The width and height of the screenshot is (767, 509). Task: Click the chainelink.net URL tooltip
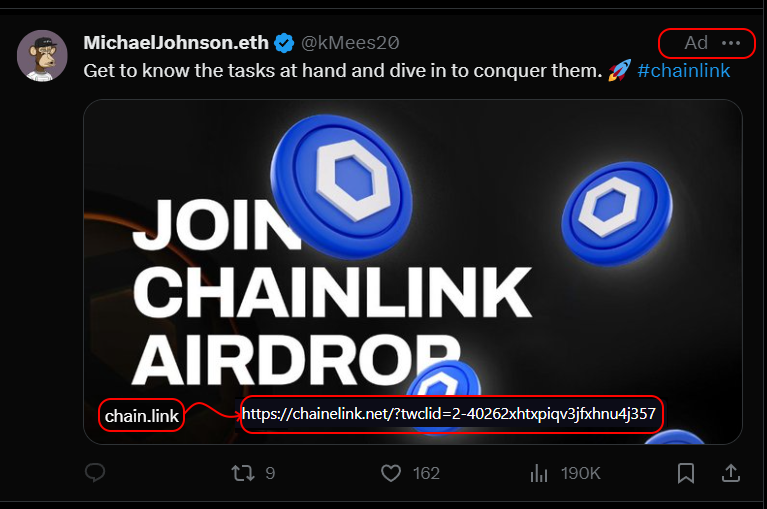(449, 414)
